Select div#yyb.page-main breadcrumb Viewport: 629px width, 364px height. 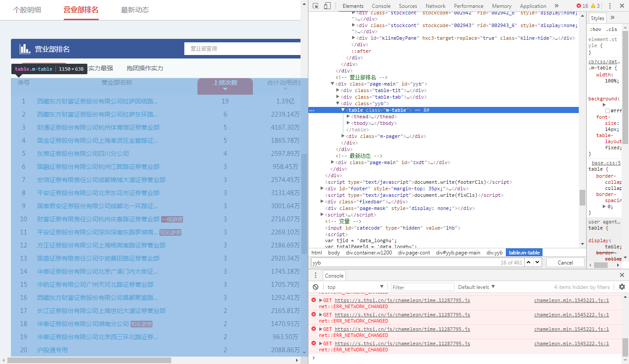[x=458, y=253]
